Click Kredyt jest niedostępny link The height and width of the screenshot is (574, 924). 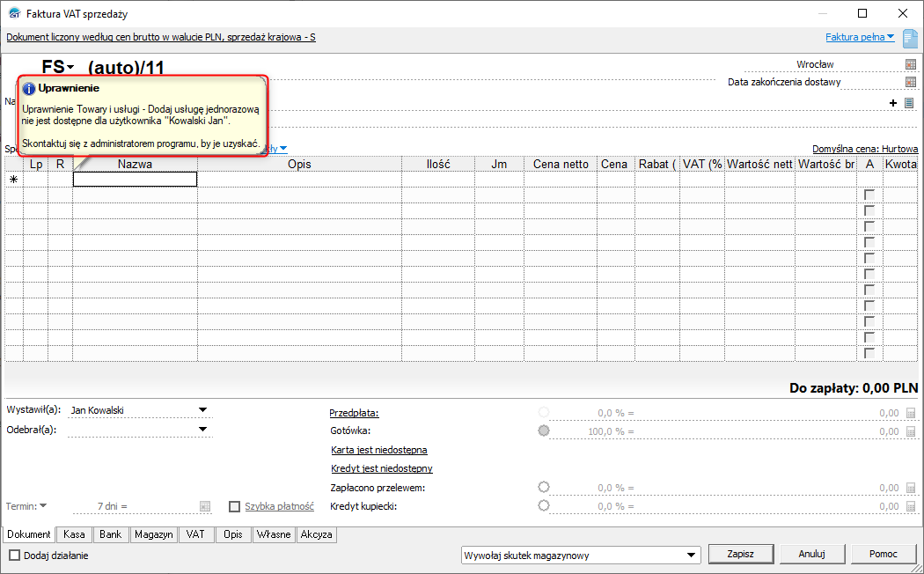tap(382, 468)
